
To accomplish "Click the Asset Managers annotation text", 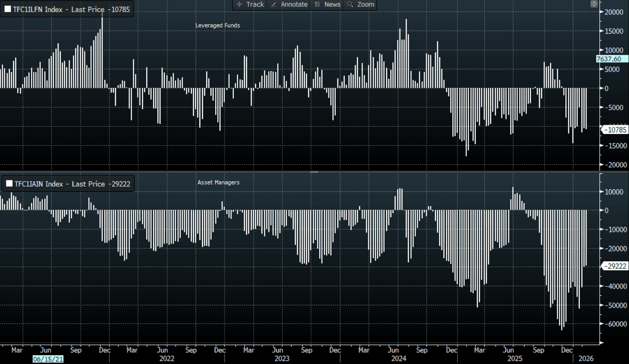I will (x=218, y=182).
